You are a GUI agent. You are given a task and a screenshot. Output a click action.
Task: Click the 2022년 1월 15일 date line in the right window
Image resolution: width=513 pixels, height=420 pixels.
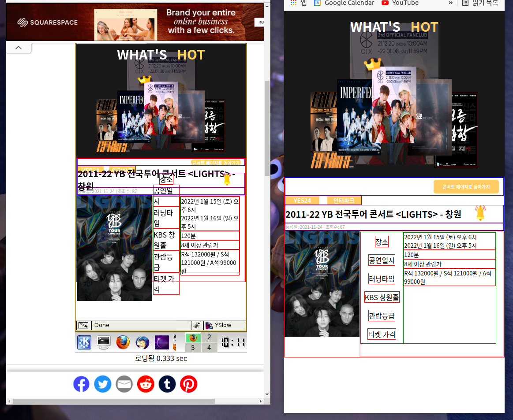pyautogui.click(x=440, y=237)
